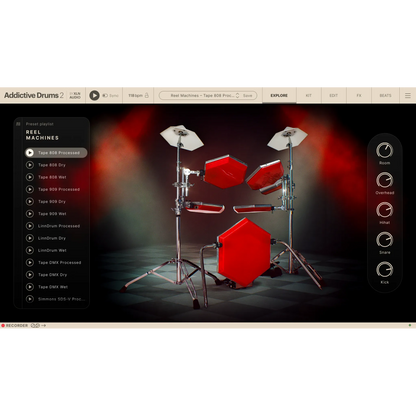Image resolution: width=416 pixels, height=416 pixels.
Task: Click the Overhead level knob
Action: [384, 180]
